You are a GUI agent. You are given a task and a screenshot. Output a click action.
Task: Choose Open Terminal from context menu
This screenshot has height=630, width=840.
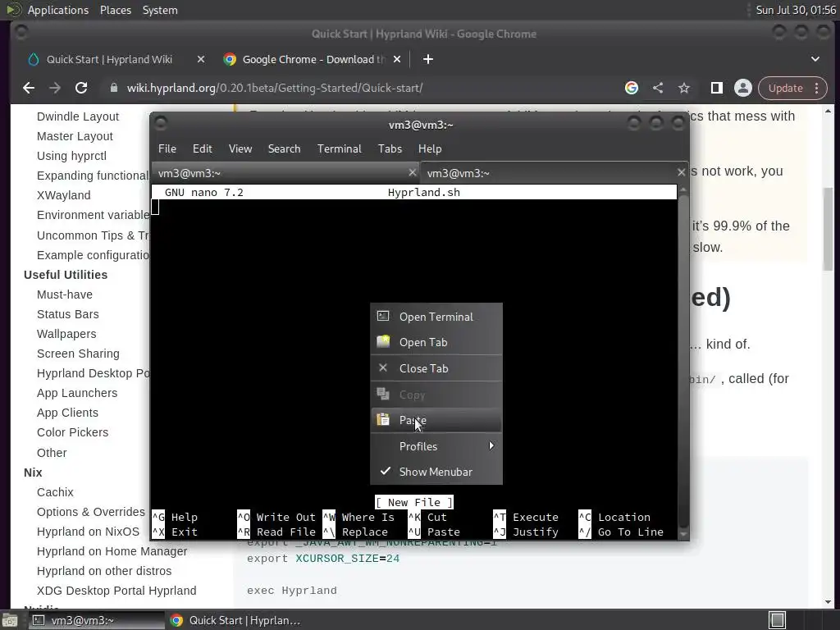click(436, 317)
